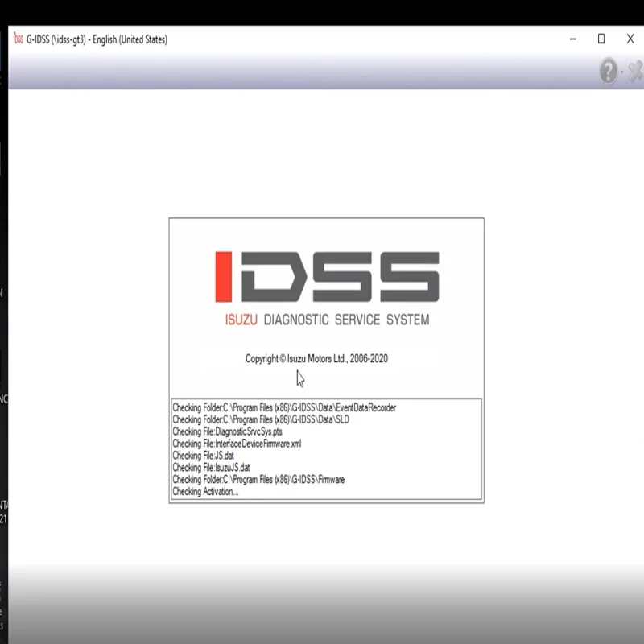Image resolution: width=644 pixels, height=644 pixels.
Task: Maximize the G-IDSS window
Action: [601, 39]
